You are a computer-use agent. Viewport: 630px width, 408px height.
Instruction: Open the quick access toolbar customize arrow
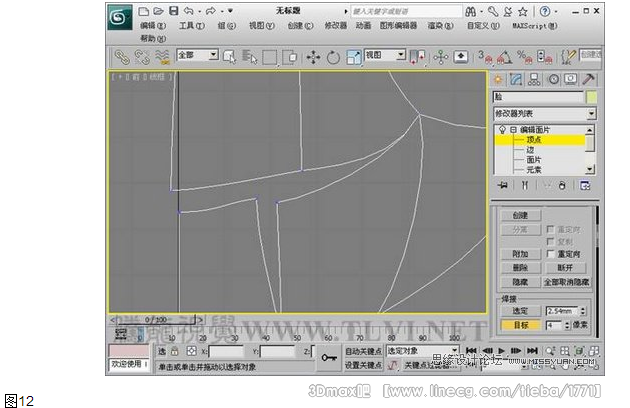[x=230, y=11]
